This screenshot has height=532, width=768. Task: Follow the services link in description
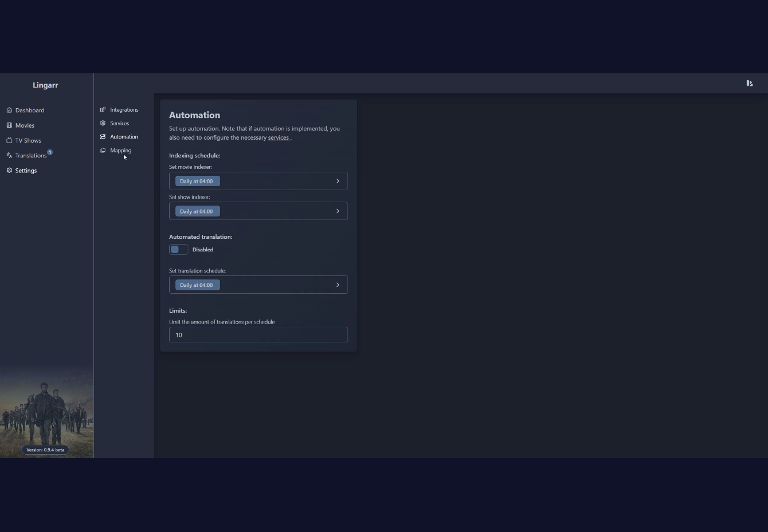(x=279, y=137)
